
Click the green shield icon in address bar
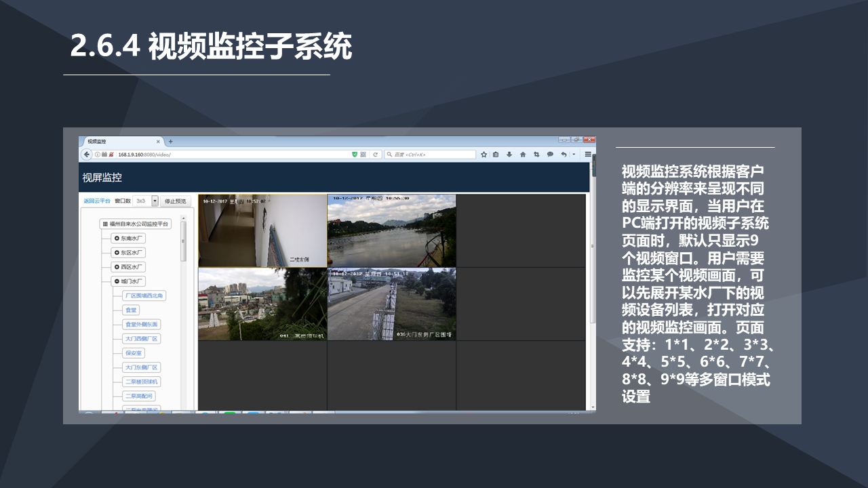[x=354, y=155]
